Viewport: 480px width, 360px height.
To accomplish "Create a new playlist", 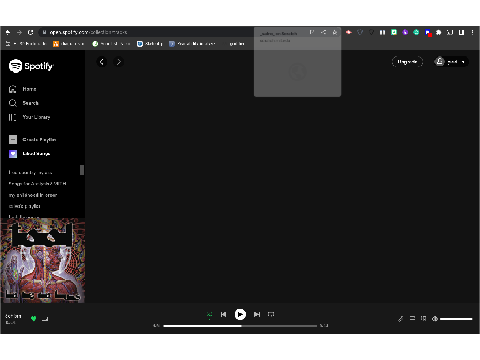I will coord(32,140).
